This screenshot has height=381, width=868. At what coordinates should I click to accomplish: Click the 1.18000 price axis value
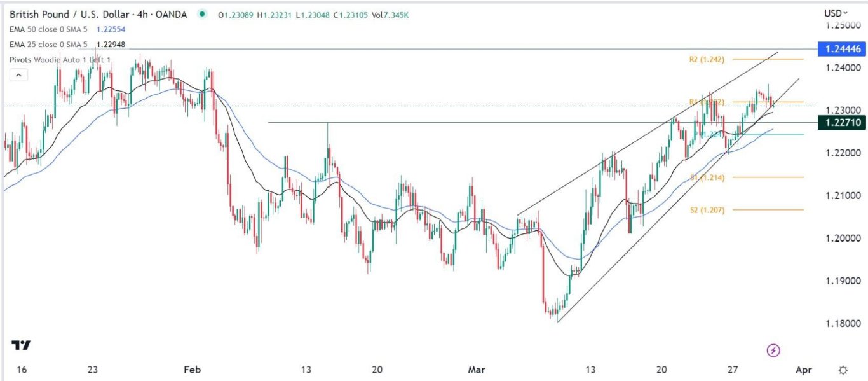(843, 323)
